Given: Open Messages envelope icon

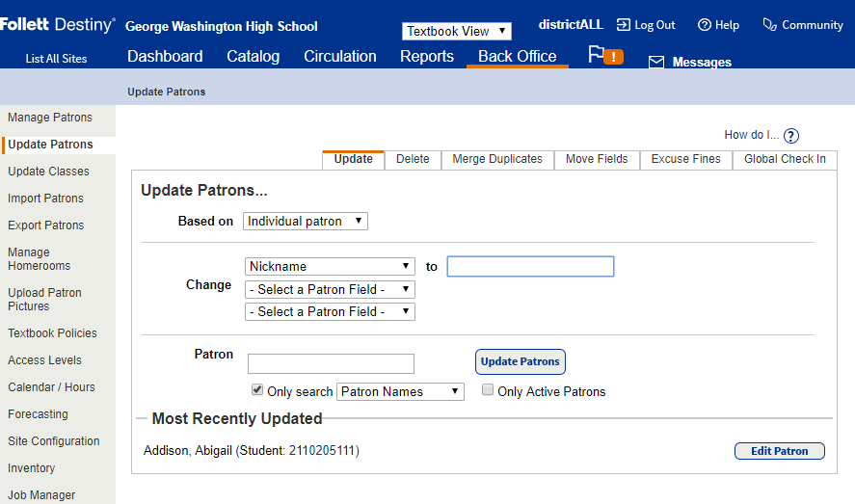Looking at the screenshot, I should [656, 63].
